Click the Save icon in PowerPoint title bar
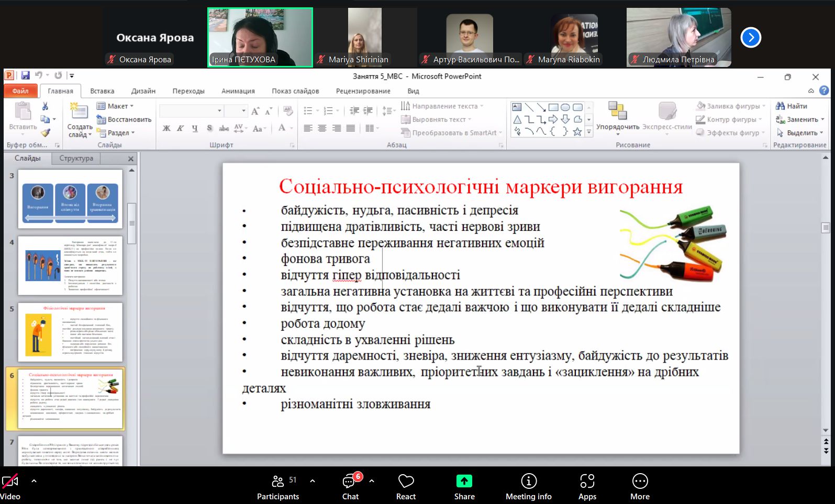Screen dimensions: 835x504 click(25, 76)
